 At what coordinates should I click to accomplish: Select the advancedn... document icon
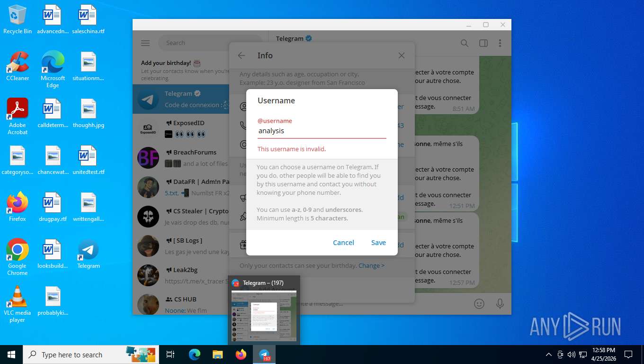53,19
